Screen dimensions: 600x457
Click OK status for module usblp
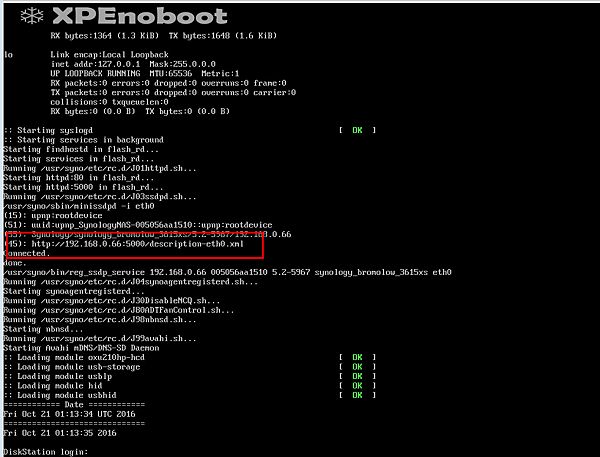point(357,377)
